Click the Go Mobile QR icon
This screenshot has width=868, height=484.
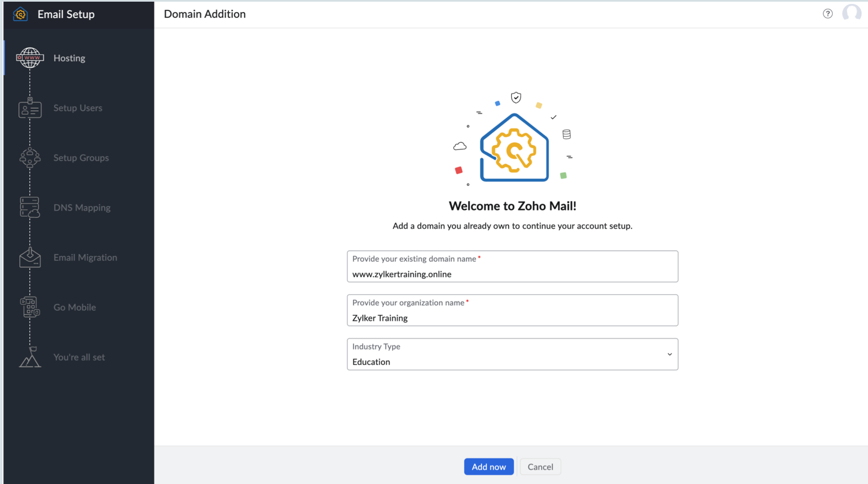pyautogui.click(x=30, y=307)
